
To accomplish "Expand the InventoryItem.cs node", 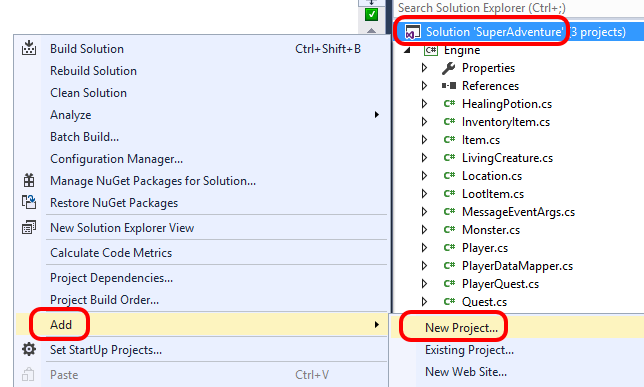I will [424, 122].
